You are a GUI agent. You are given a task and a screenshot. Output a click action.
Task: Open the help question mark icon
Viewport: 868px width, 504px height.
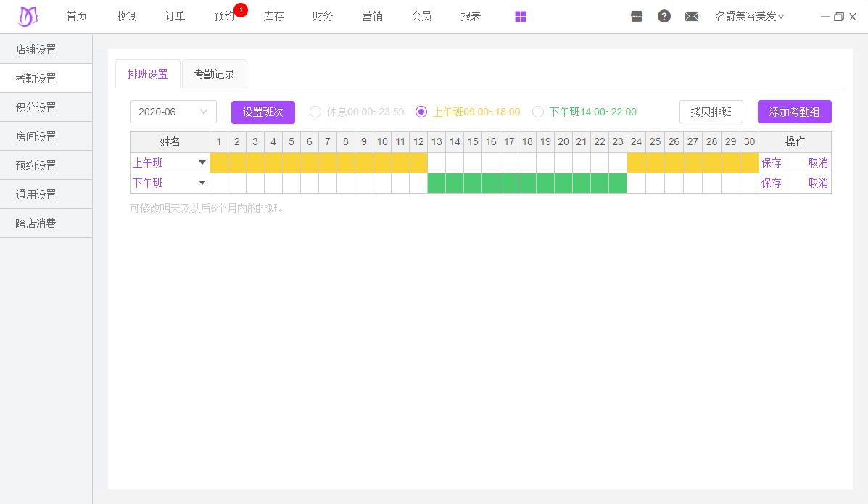(664, 16)
